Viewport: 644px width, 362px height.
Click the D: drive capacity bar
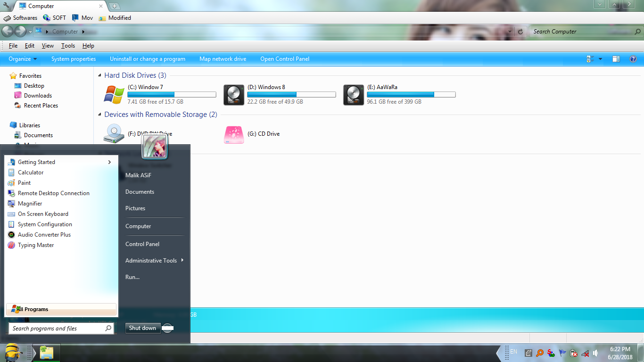291,95
